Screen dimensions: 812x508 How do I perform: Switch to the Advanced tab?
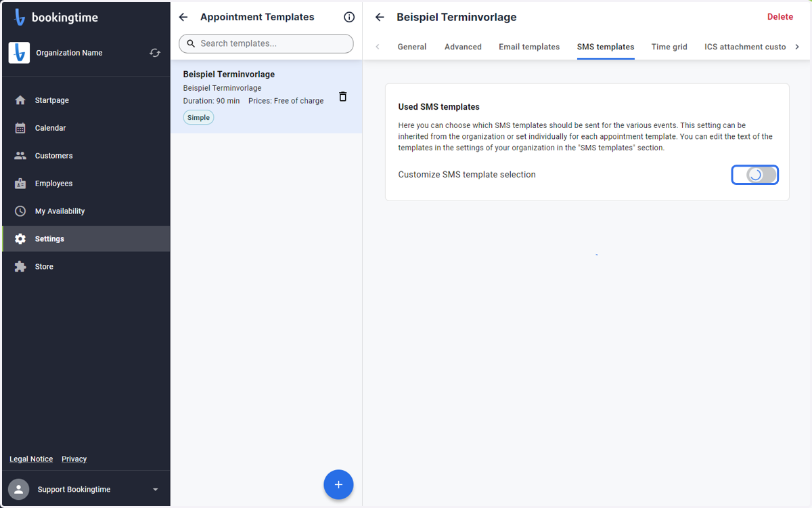point(463,47)
